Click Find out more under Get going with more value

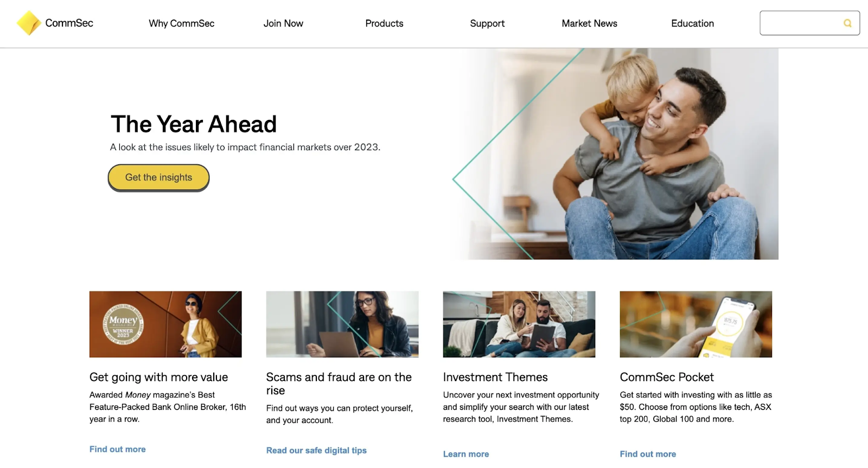[118, 449]
